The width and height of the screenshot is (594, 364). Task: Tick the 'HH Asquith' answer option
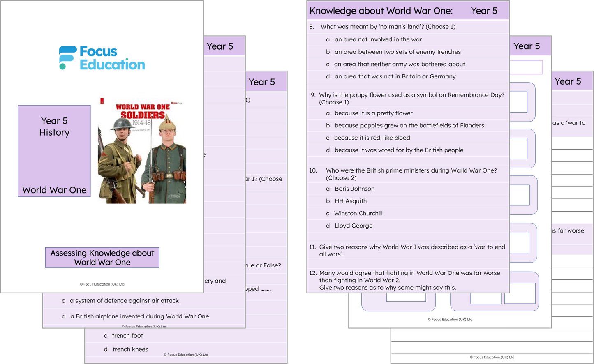(x=350, y=201)
